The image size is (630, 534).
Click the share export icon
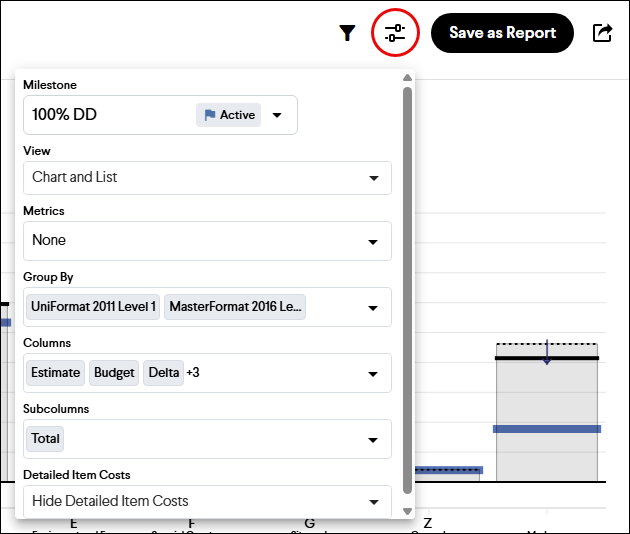pyautogui.click(x=602, y=33)
